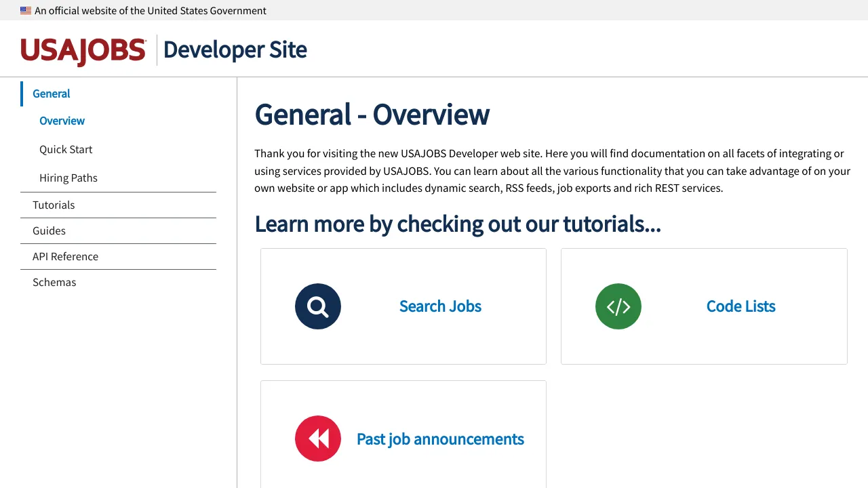
Task: Click the intro paragraph starting 'Thank you for visiting'
Action: (553, 171)
